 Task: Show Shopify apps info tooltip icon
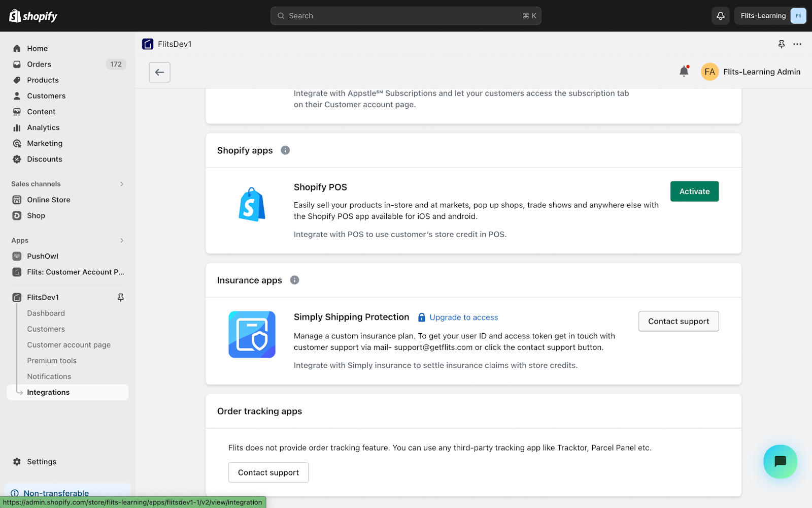[x=285, y=150]
